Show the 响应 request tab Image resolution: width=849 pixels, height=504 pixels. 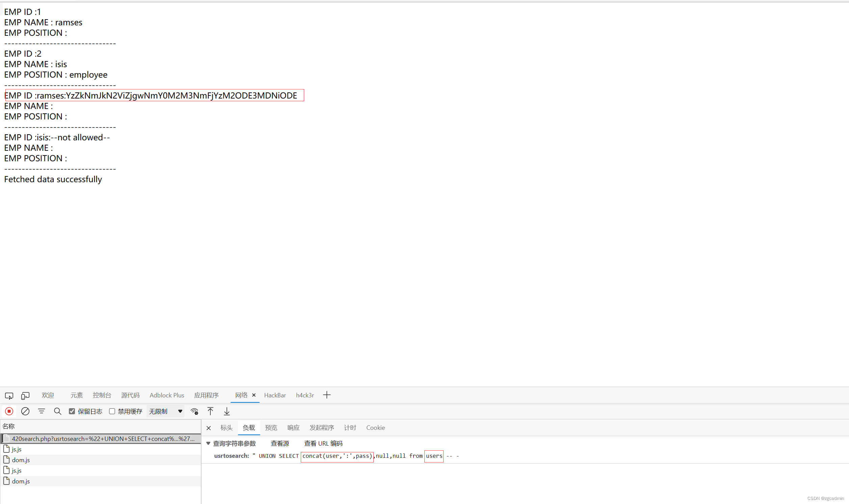coord(293,427)
